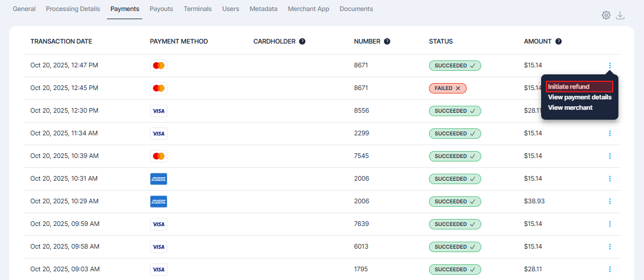Viewport: 644px width, 280px height.
Task: Open the Processing Details tab
Action: 73,9
